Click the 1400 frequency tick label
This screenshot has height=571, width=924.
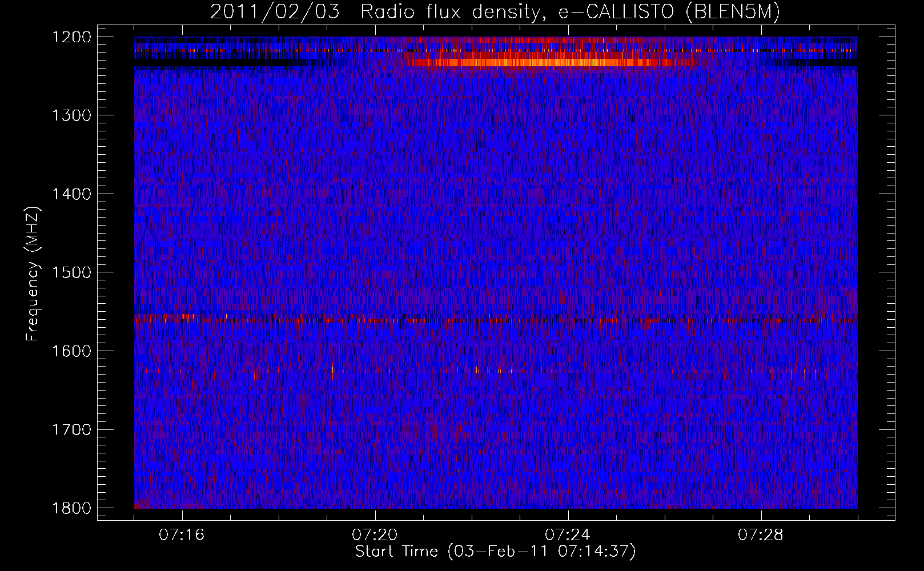[71, 194]
